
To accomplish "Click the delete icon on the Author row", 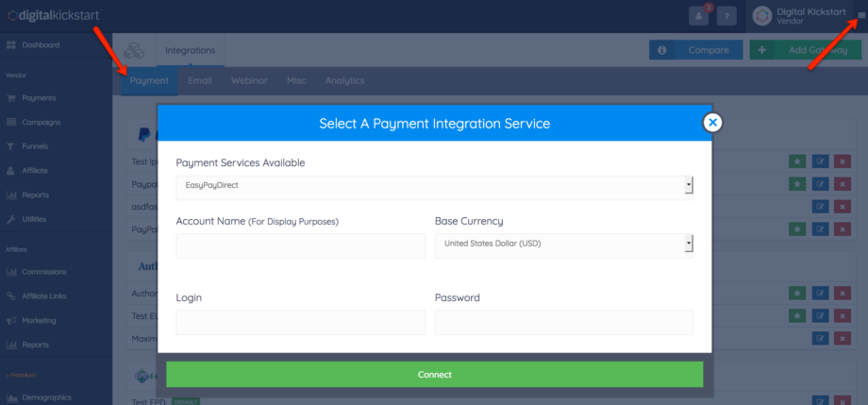I will click(x=842, y=292).
